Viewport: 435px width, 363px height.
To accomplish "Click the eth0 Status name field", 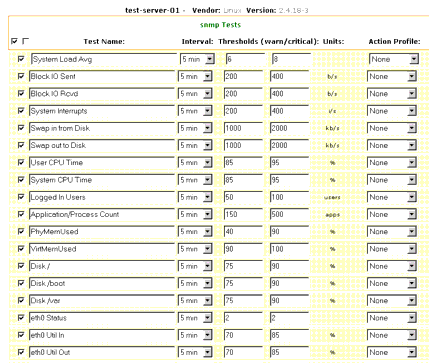I will (x=102, y=318).
